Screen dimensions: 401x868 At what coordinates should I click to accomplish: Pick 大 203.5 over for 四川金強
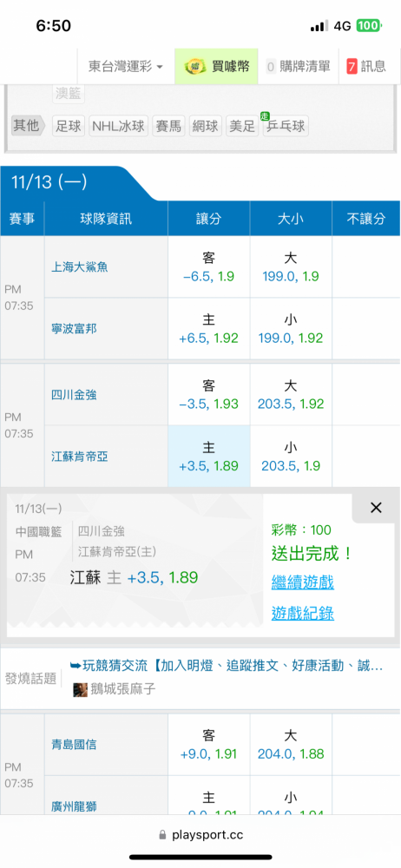pyautogui.click(x=291, y=395)
